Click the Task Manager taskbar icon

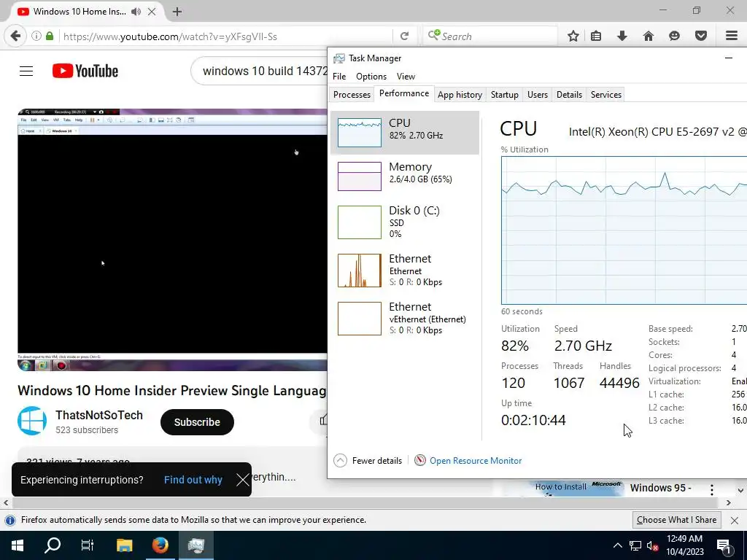point(196,545)
